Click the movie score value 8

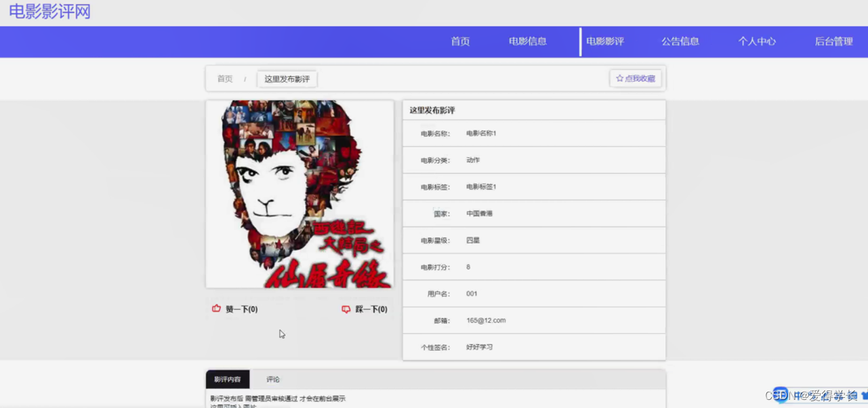(468, 267)
